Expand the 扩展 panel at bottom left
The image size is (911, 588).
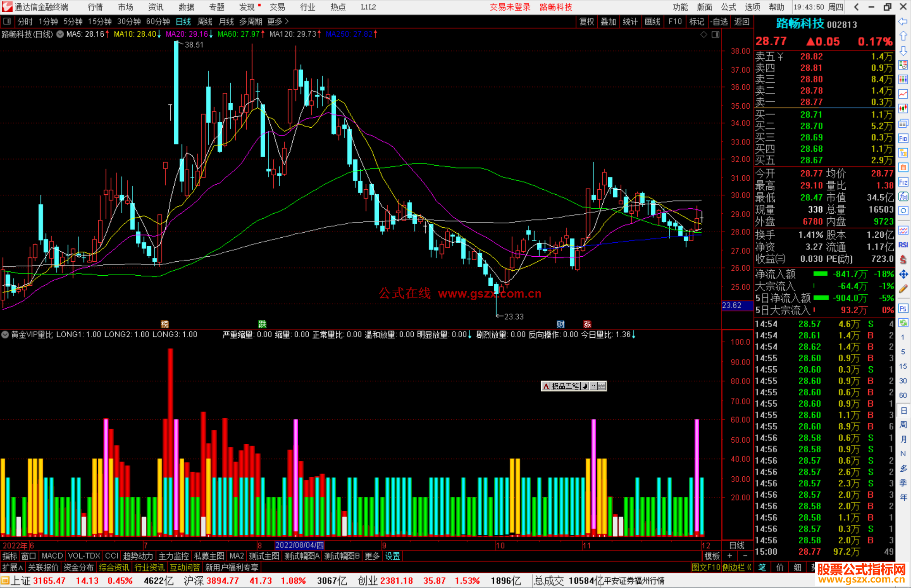click(x=12, y=567)
